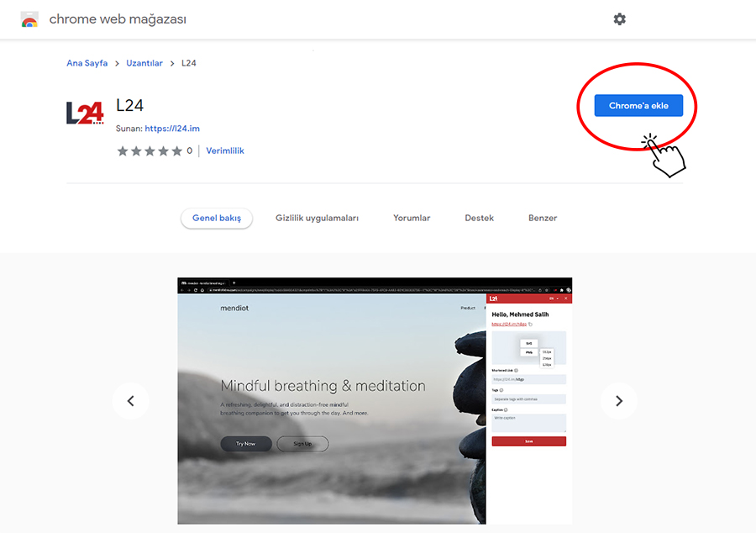Screen dimensions: 756x533
Task: Click the Chrome Web Store rainbow logo
Action: coord(29,19)
